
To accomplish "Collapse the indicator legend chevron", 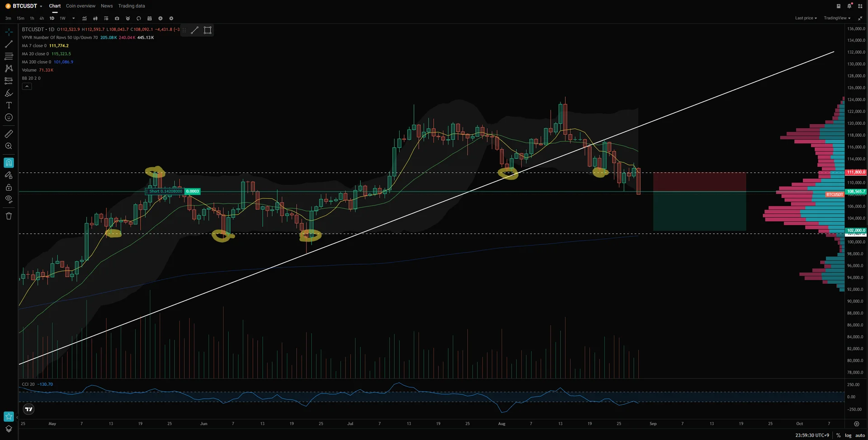I will coord(27,86).
